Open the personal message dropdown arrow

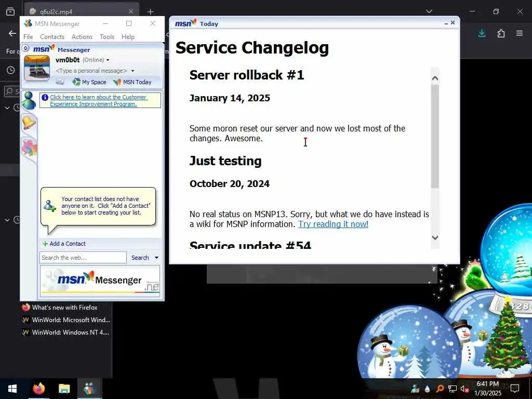[x=132, y=71]
